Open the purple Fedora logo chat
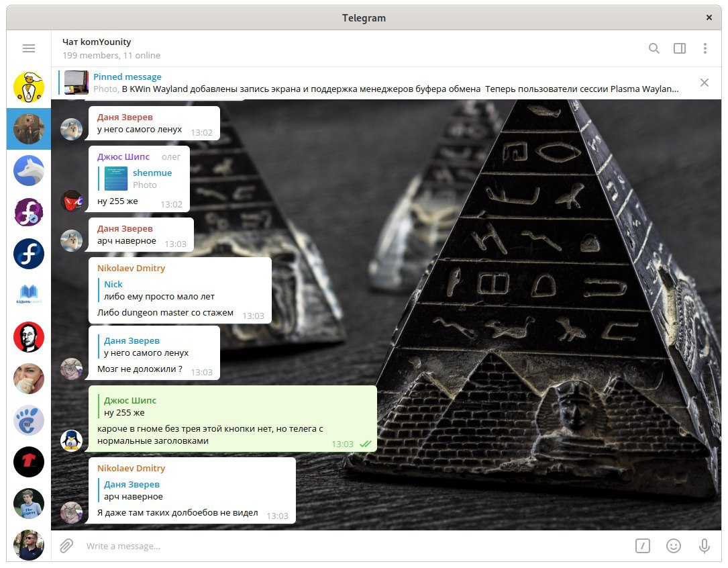728x568 pixels. tap(29, 212)
